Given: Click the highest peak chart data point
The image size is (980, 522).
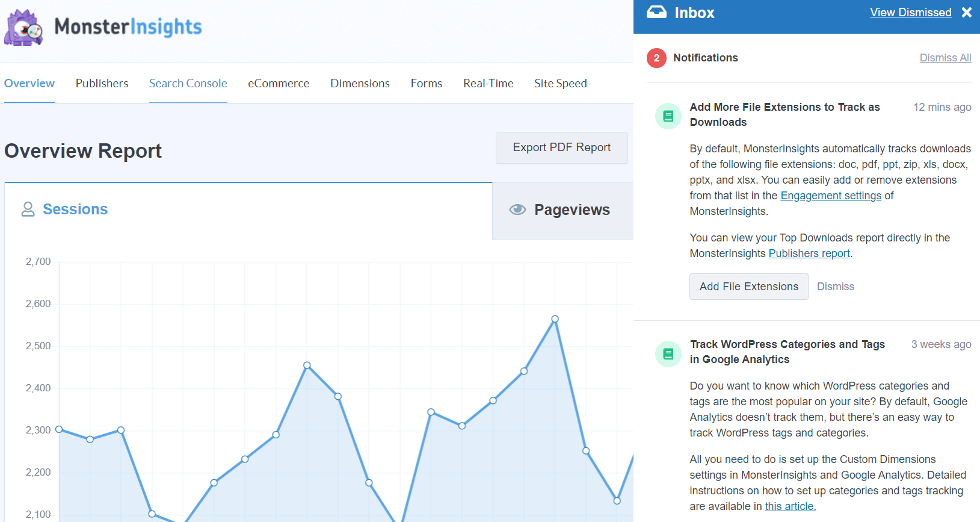Looking at the screenshot, I should (555, 319).
